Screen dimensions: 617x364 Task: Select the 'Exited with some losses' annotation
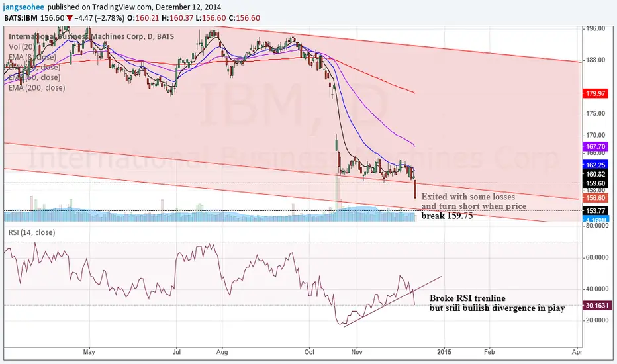[468, 197]
